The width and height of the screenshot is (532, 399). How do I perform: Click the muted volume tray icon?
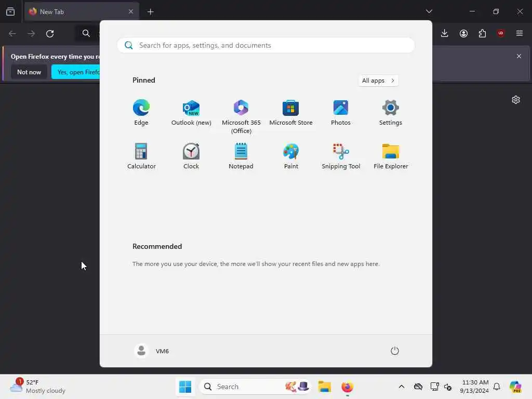click(x=448, y=387)
